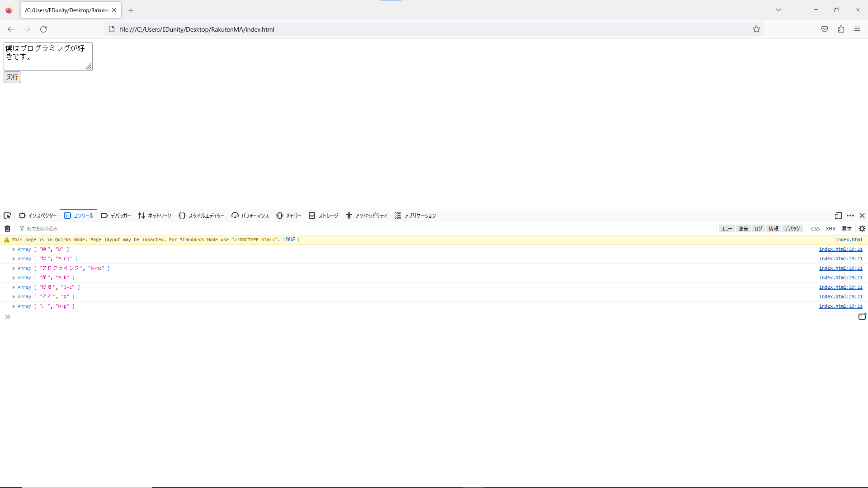Viewport: 868px width, 488px height.
Task: Save page to Pocket
Action: point(824,29)
